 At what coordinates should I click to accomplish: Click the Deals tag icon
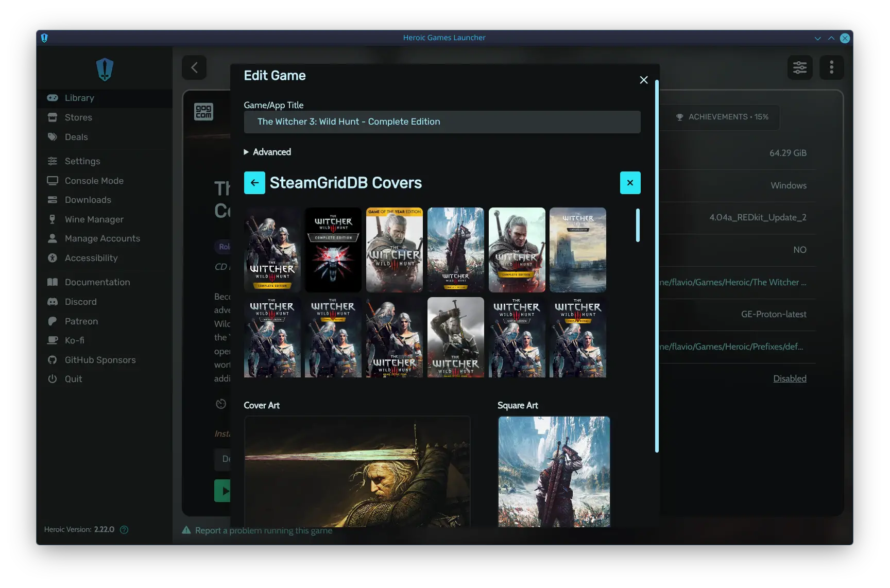(53, 137)
